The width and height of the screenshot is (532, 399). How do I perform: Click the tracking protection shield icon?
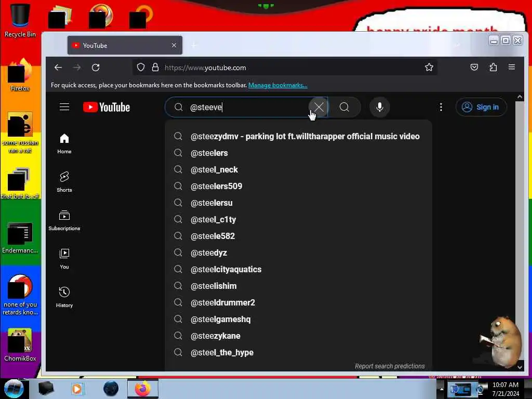141,68
